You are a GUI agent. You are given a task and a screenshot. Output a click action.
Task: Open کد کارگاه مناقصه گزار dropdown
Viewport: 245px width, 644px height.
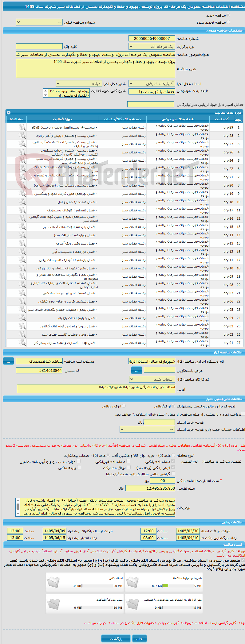coord(152,380)
